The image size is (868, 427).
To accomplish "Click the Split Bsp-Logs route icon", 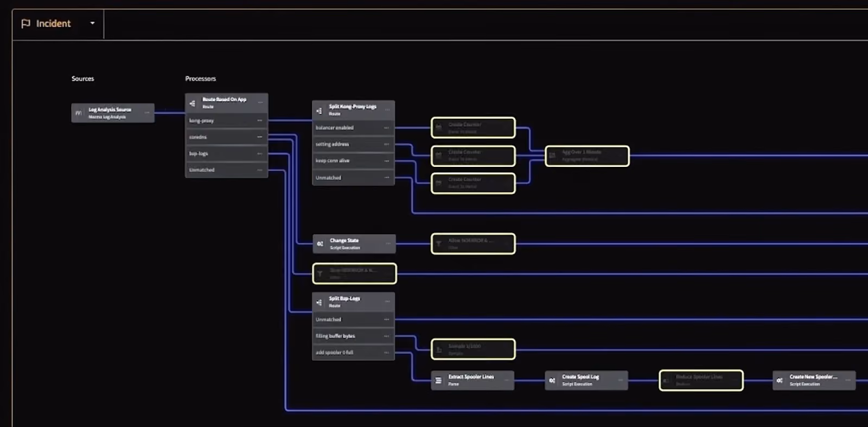I will (319, 302).
